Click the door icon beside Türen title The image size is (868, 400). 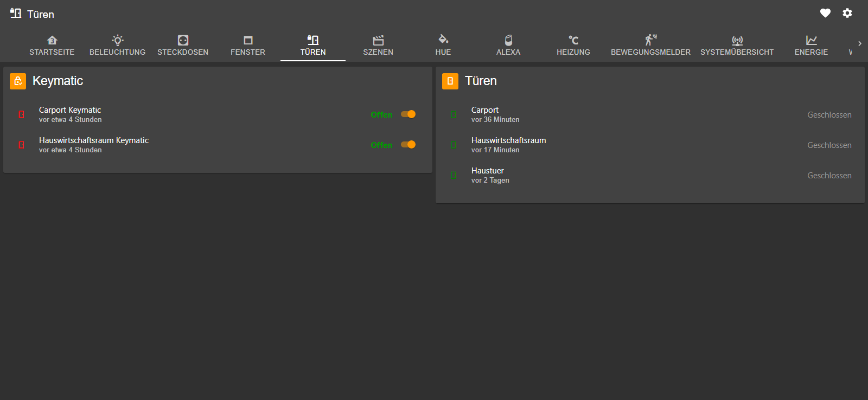click(16, 13)
